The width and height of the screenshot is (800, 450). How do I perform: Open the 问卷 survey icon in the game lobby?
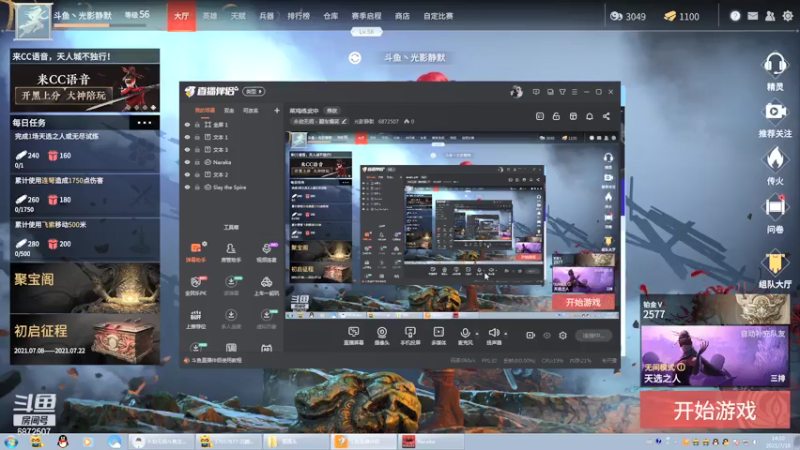774,214
